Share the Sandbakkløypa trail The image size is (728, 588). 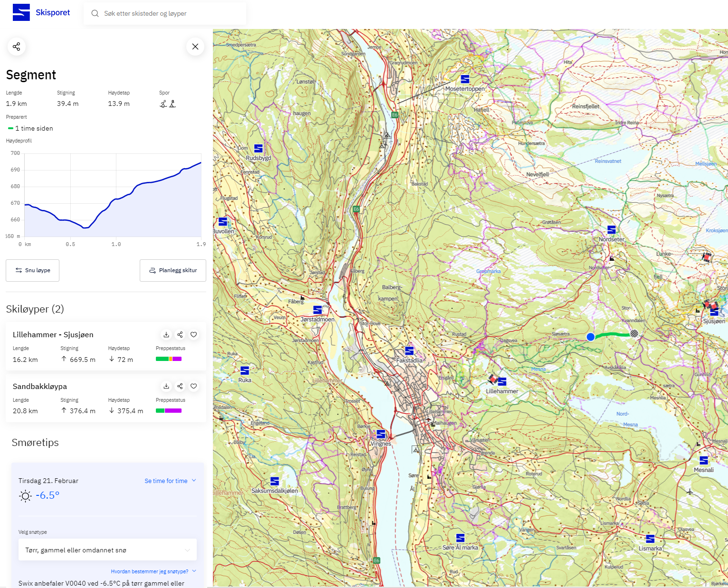click(180, 386)
